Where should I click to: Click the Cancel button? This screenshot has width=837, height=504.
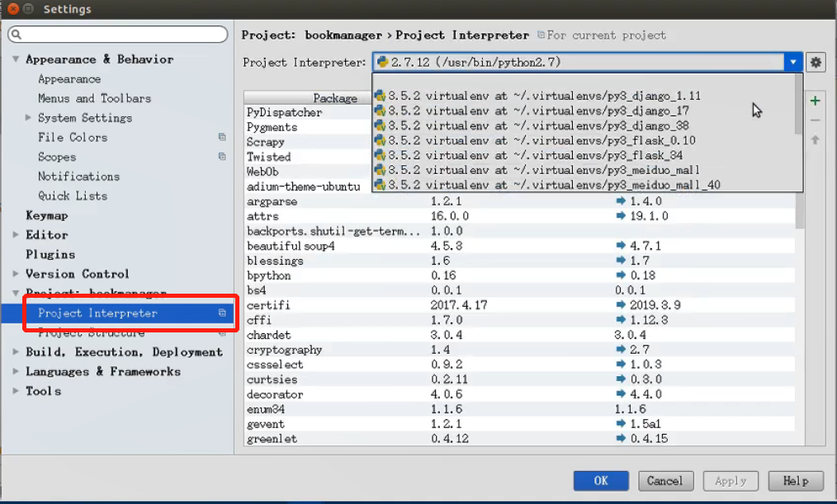664,481
